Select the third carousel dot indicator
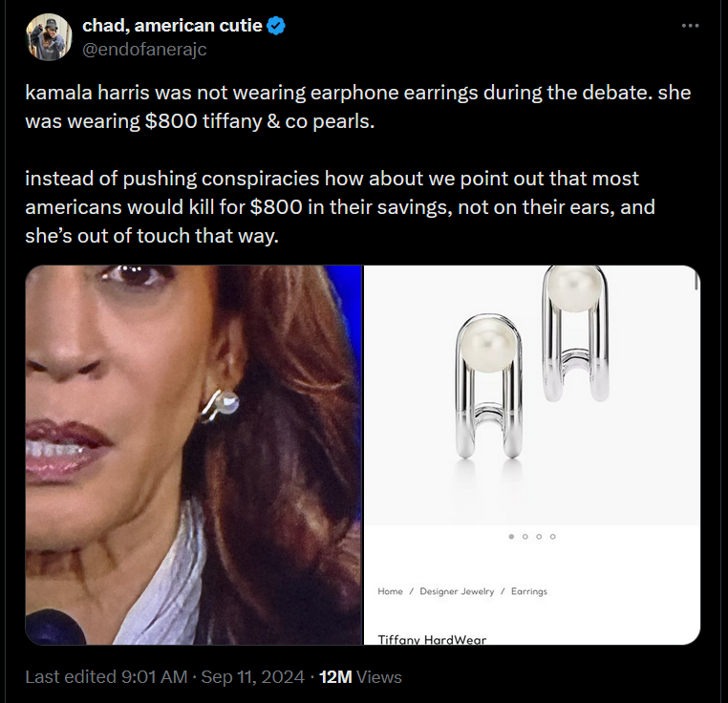Viewport: 728px width, 703px height. [539, 537]
